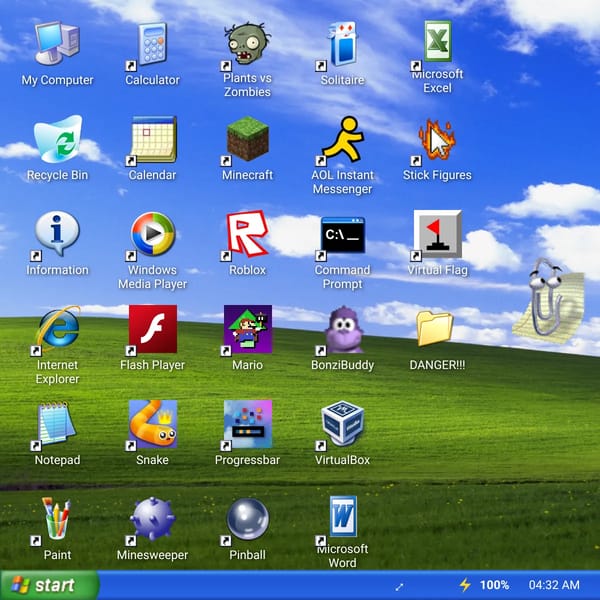Click the 04:32 AM taskbar clock
The image size is (600, 600).
click(x=554, y=585)
